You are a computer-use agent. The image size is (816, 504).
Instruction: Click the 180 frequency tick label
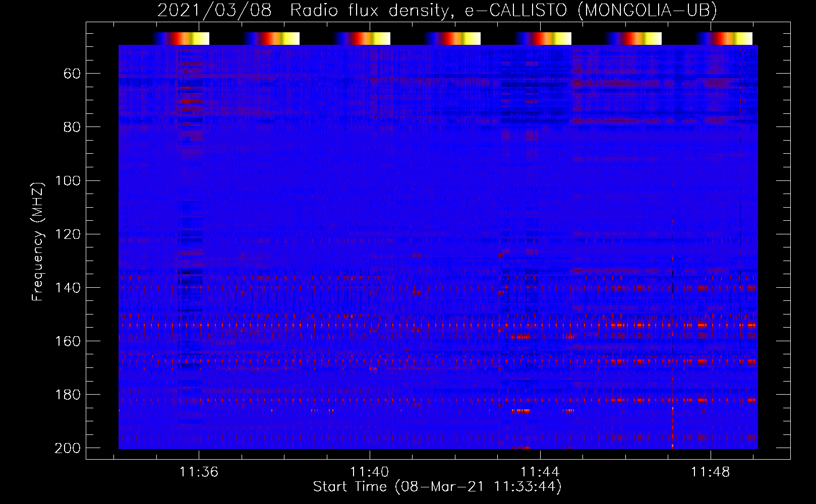click(68, 395)
